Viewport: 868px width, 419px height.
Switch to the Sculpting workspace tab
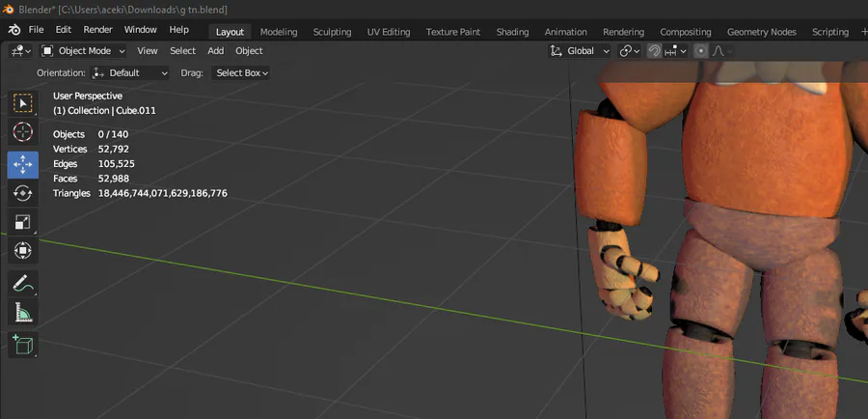point(332,32)
